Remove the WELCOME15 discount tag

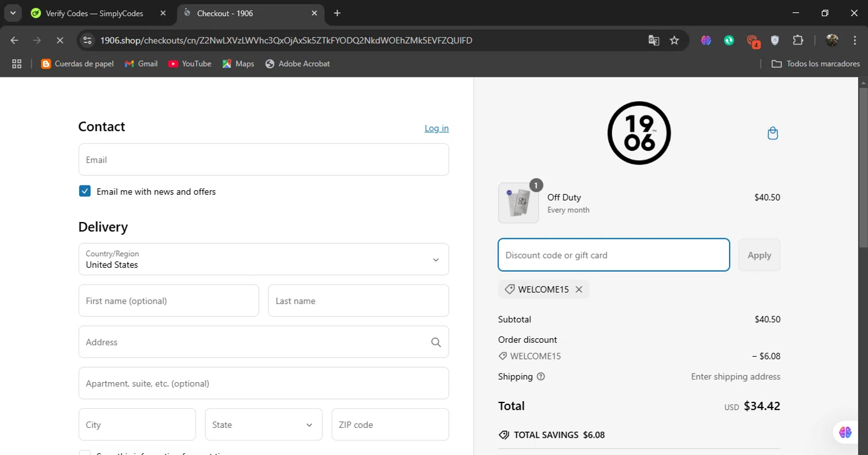tap(579, 290)
